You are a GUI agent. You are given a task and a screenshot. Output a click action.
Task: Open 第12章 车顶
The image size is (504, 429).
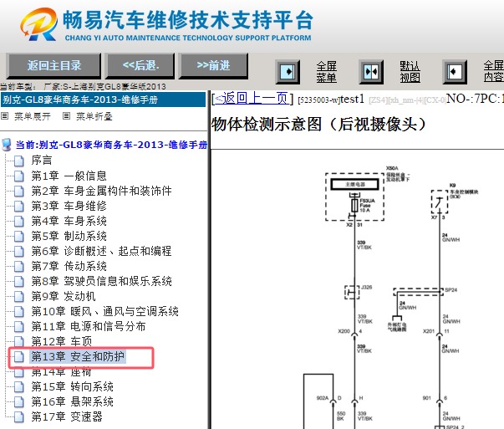(61, 341)
